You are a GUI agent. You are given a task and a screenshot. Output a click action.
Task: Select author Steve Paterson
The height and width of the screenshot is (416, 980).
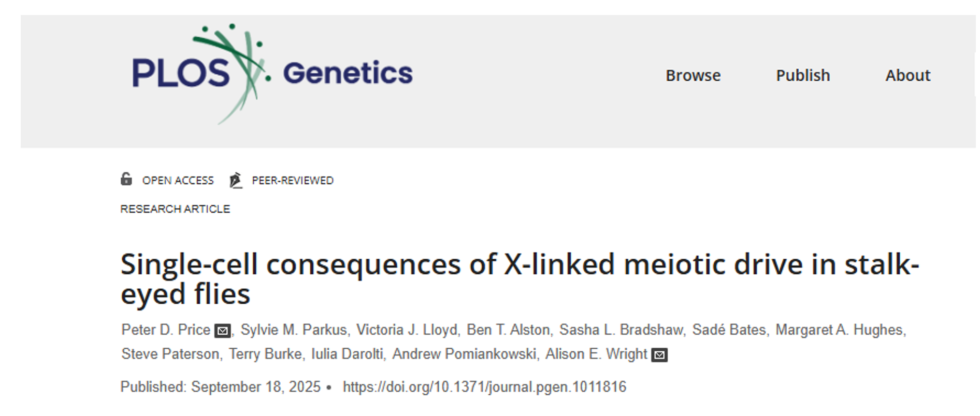tap(170, 354)
